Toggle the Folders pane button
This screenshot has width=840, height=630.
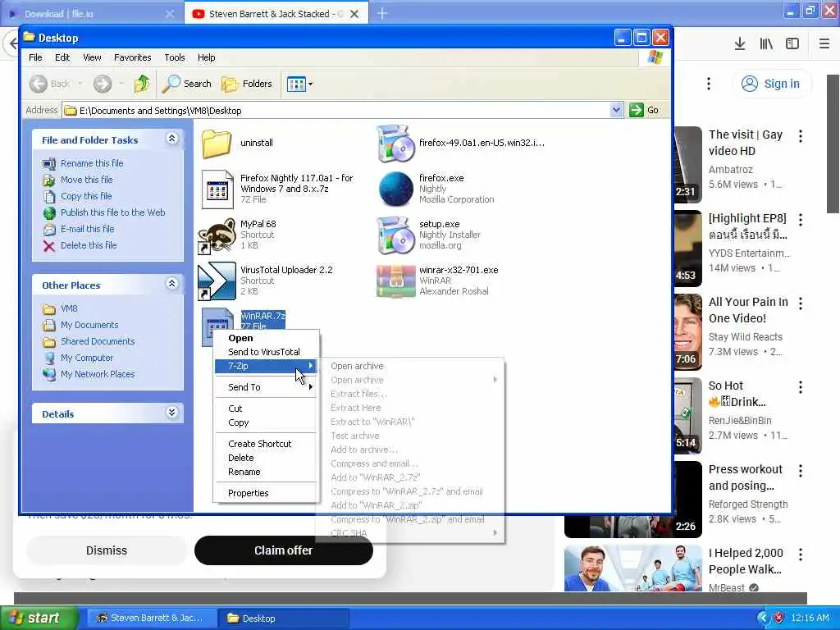(x=247, y=84)
